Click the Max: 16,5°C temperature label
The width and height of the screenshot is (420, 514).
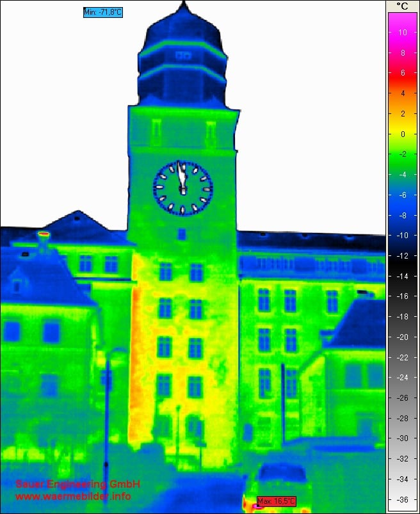276,501
